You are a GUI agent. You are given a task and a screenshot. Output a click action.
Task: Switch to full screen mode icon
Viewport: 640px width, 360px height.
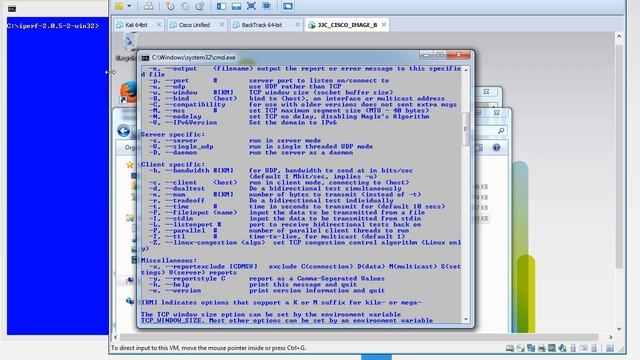pos(251,6)
